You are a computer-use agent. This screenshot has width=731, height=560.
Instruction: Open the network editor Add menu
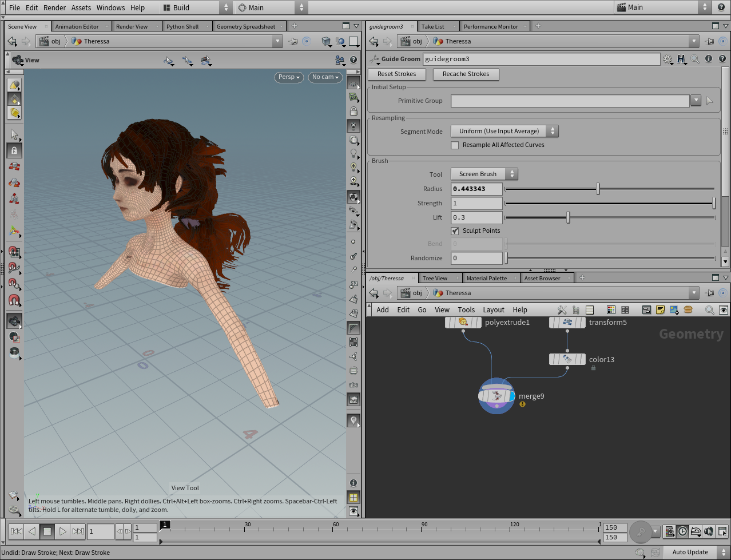(x=383, y=310)
